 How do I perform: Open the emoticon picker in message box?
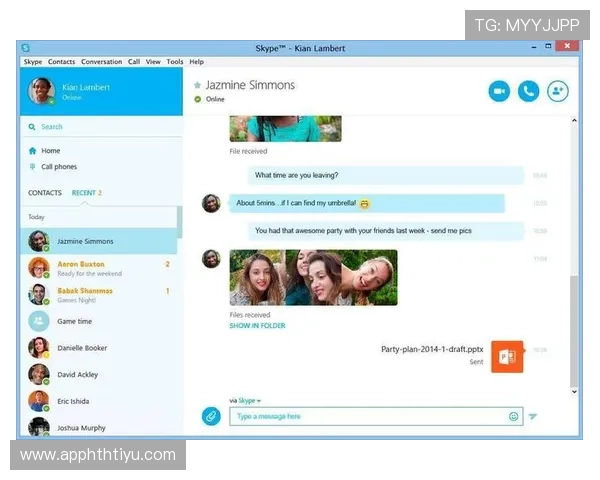[514, 416]
